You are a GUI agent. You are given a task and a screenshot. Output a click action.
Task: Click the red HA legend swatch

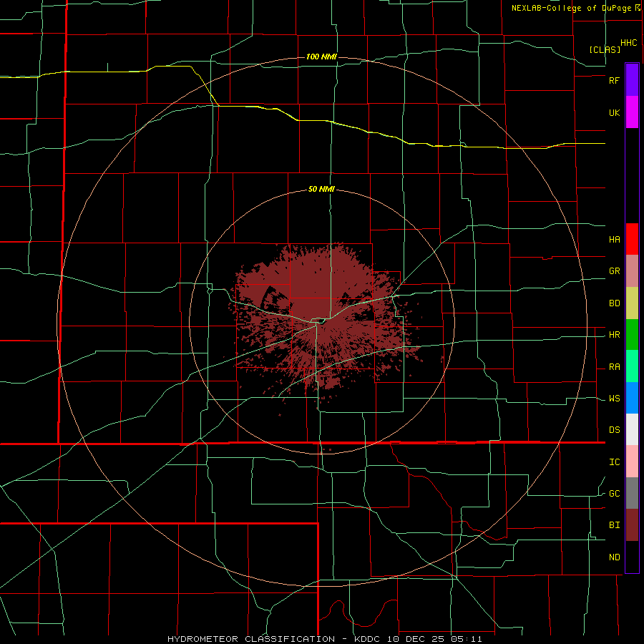(632, 239)
